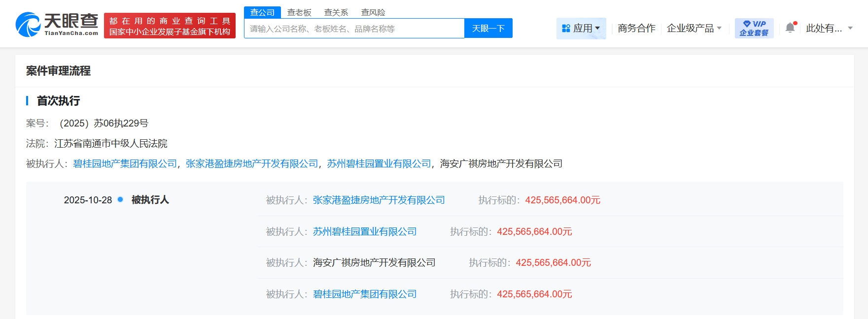868x319 pixels.
Task: Click 苏州碧桂园置业有限公司 in the timeline row
Action: click(x=365, y=231)
